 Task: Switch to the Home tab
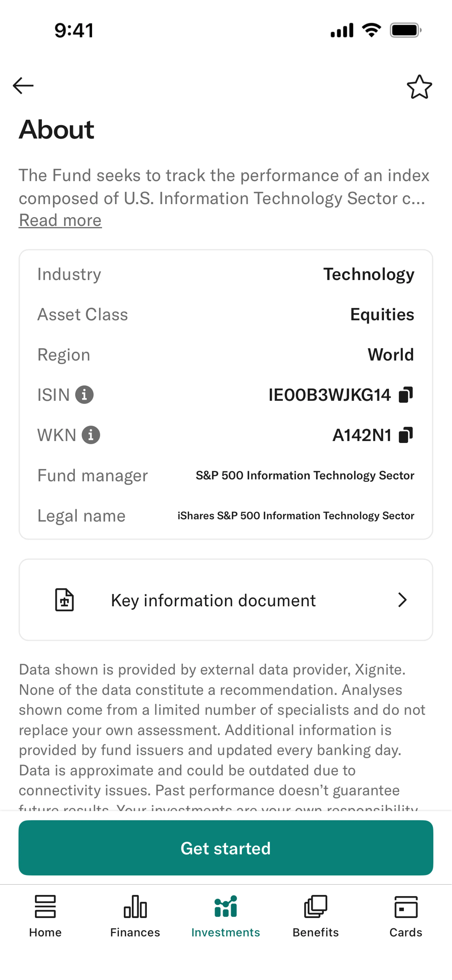(45, 916)
